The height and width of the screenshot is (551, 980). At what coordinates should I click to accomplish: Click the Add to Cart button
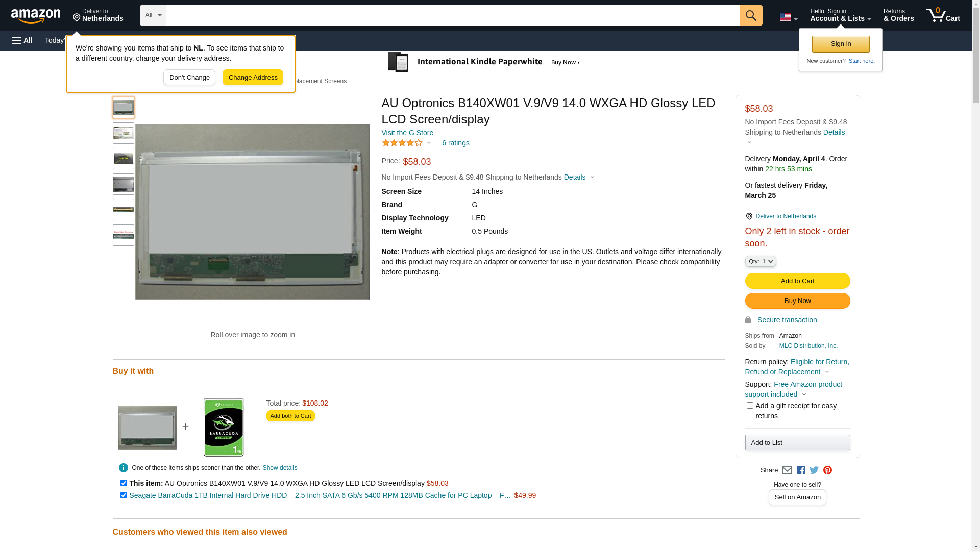[797, 281]
